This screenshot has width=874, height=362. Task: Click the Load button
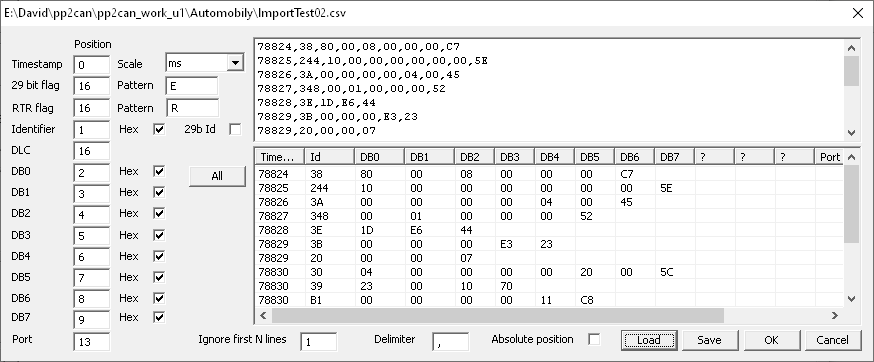(649, 340)
